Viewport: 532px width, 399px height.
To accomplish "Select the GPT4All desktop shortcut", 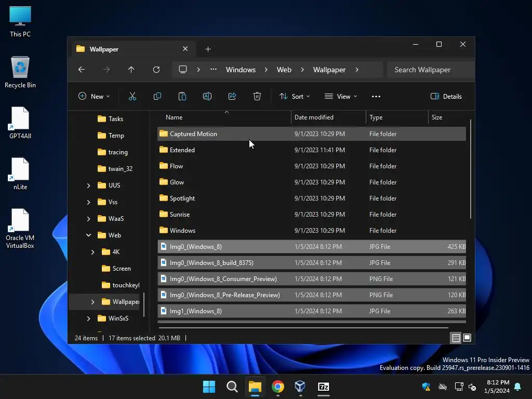I will (20, 123).
